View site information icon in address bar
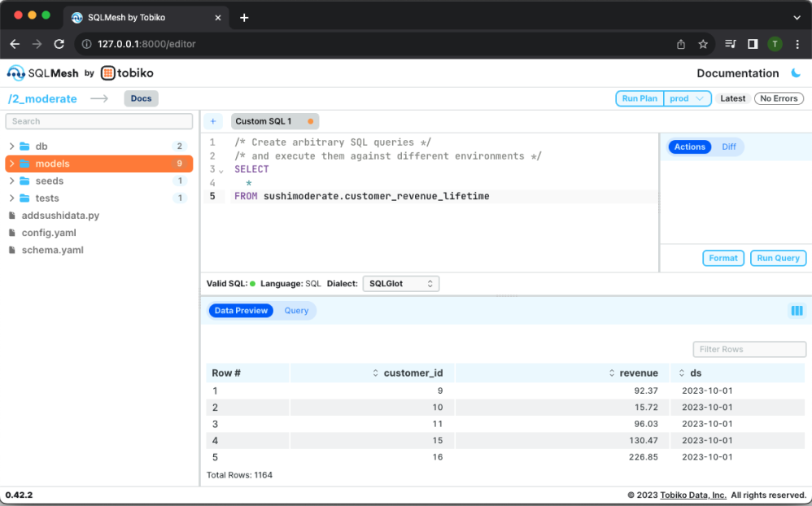 (x=86, y=44)
